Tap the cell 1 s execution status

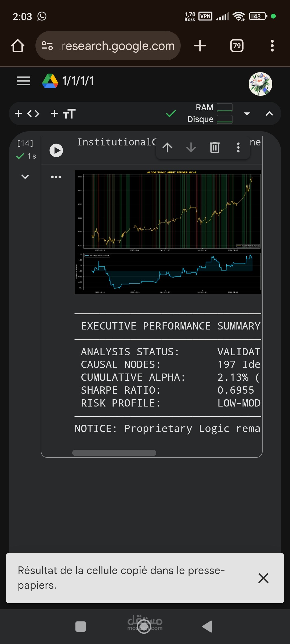[26, 156]
